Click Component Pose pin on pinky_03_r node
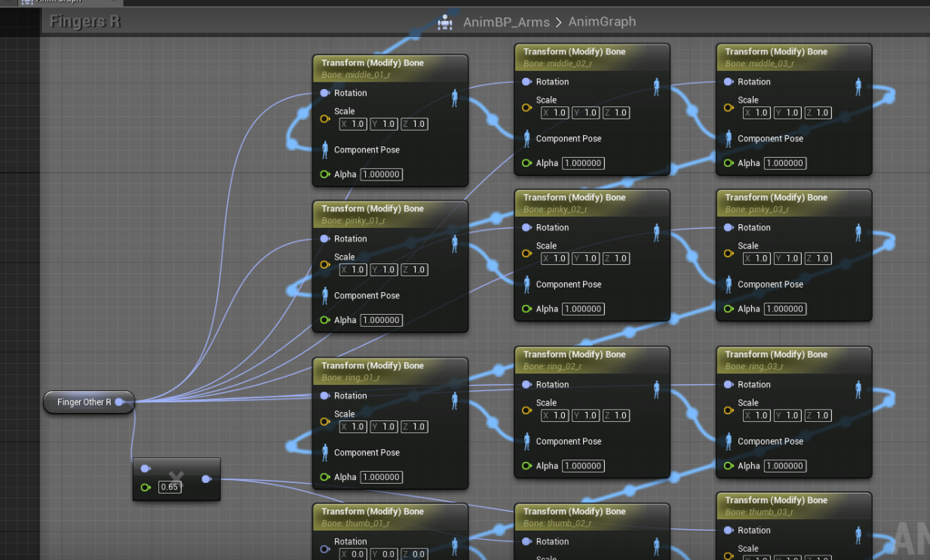 click(728, 284)
